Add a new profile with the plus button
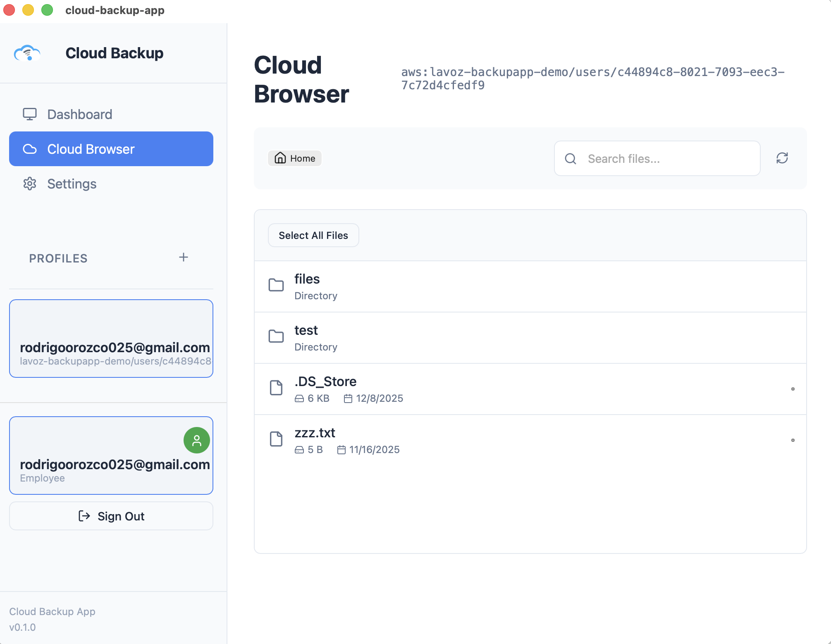The height and width of the screenshot is (644, 831). pyautogui.click(x=184, y=257)
